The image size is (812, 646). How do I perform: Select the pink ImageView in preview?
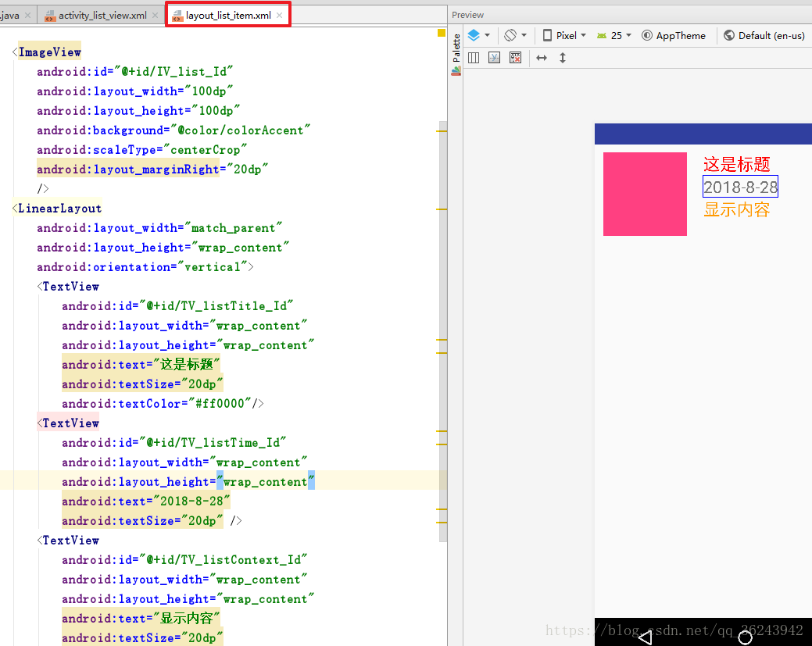click(x=645, y=194)
